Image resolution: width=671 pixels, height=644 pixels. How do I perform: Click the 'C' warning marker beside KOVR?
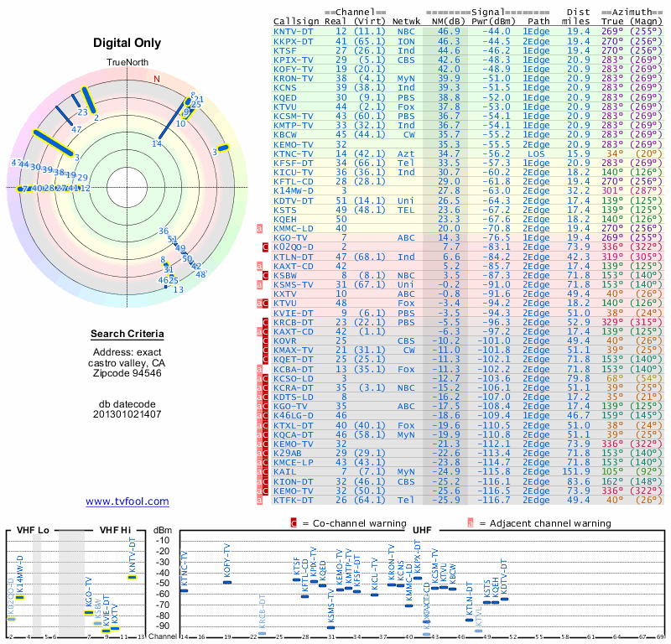265,341
